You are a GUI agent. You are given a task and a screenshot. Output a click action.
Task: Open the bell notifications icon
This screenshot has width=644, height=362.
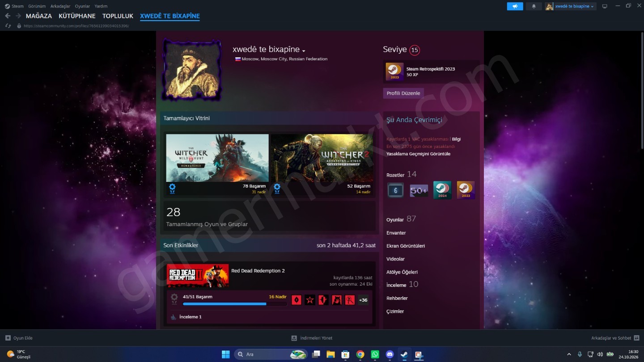[534, 6]
